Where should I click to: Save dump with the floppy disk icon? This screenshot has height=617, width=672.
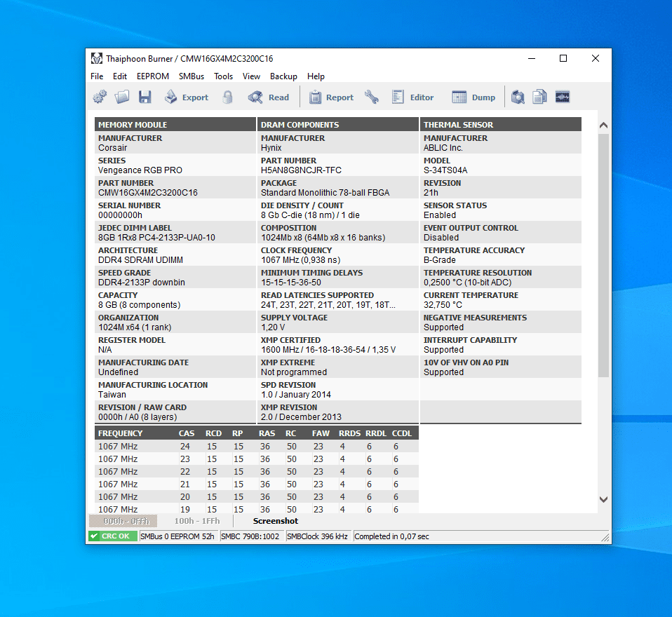pyautogui.click(x=145, y=97)
